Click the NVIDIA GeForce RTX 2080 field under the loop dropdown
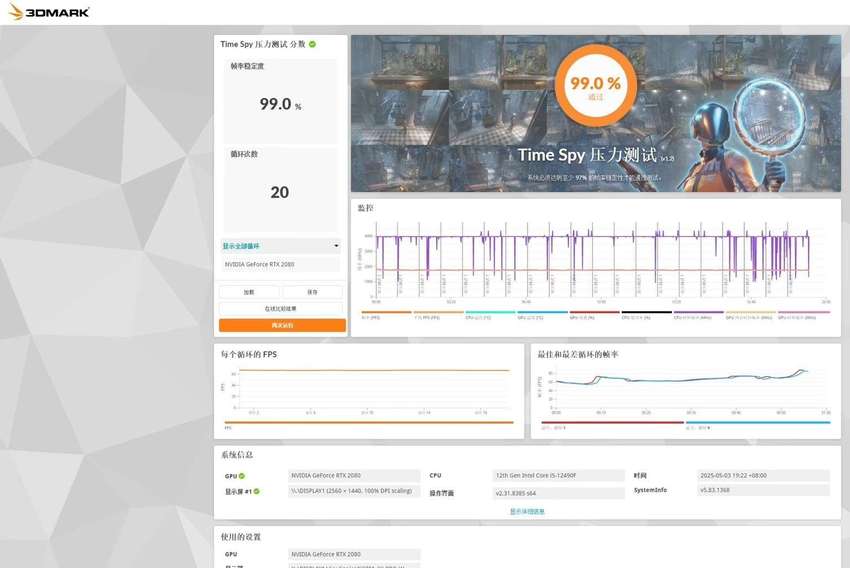 coord(281,264)
